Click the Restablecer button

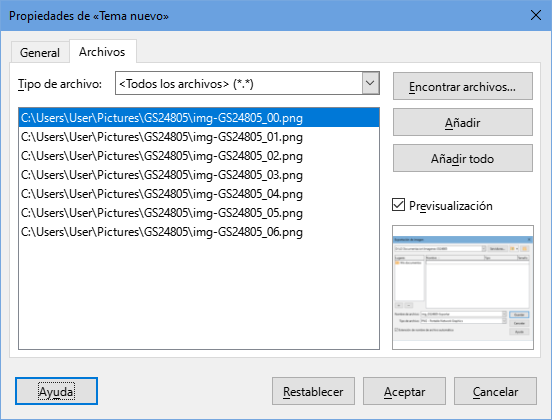coord(313,391)
